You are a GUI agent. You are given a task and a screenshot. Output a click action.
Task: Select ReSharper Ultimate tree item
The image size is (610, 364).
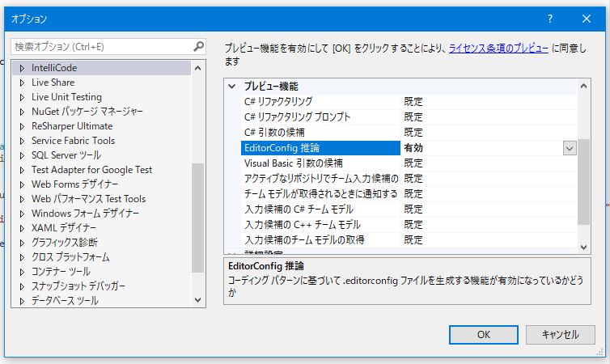(72, 126)
